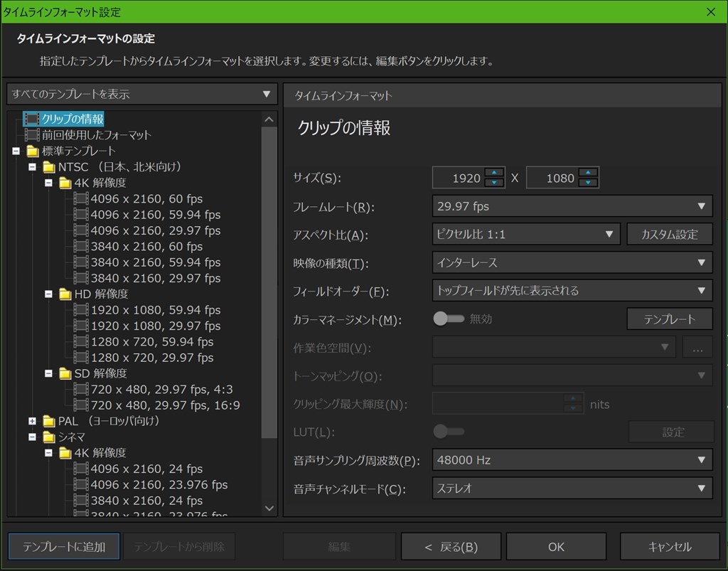Click film icon for 720 x 480, 29.97 fps, 16:9
This screenshot has width=728, height=571.
pos(80,405)
